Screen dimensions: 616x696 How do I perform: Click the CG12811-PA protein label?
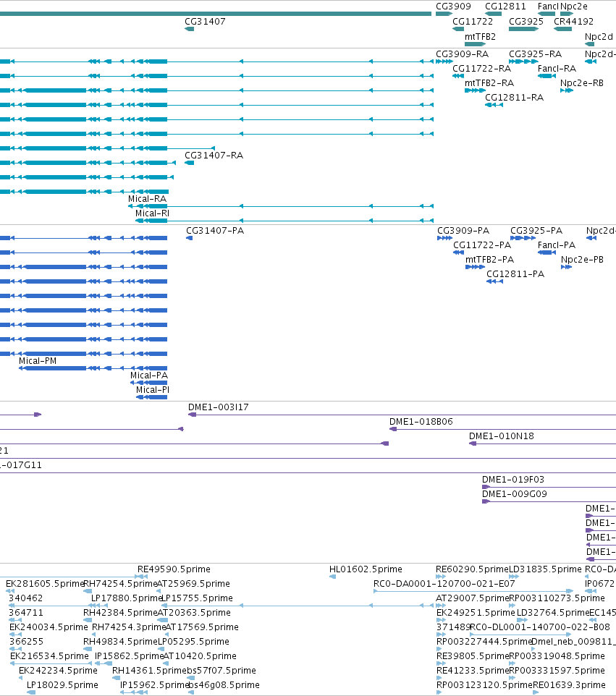515,274
